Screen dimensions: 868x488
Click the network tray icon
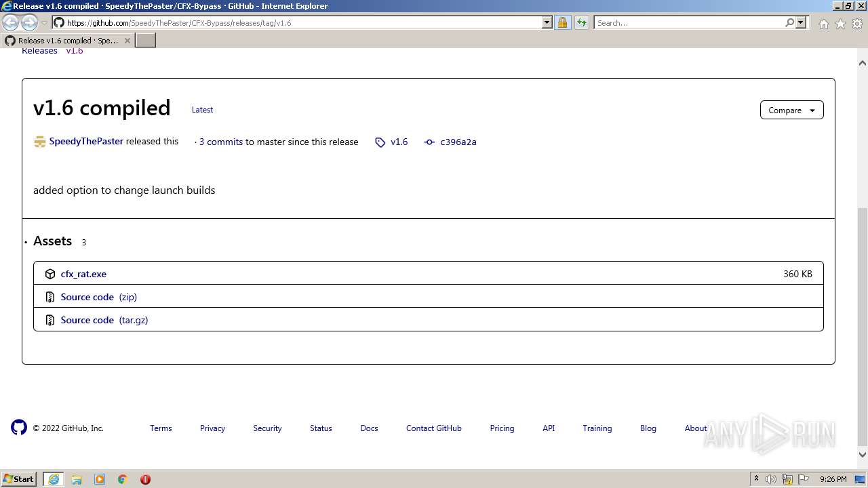(x=787, y=479)
